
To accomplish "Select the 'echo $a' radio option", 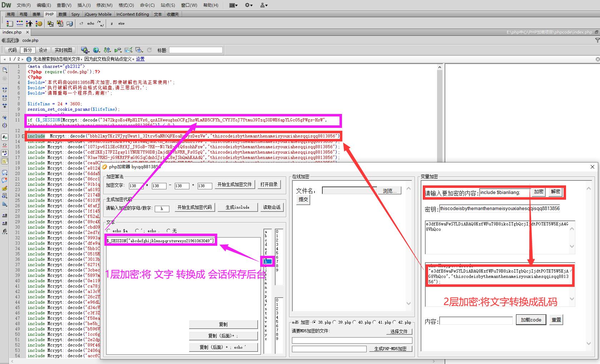I will click(108, 231).
